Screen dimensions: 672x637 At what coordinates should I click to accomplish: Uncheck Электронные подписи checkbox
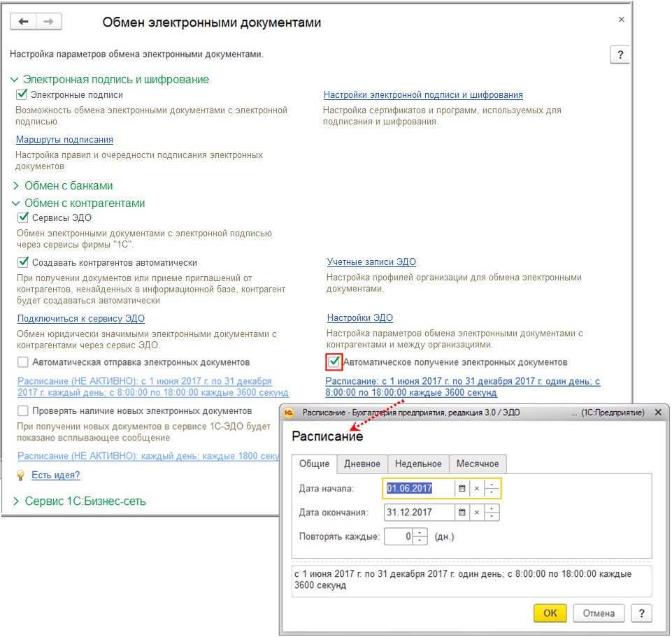click(22, 94)
